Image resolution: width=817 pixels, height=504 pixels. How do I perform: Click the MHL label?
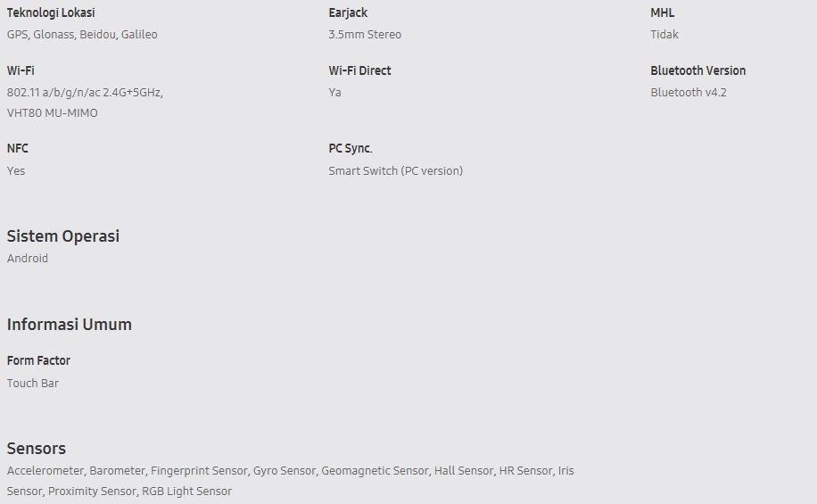662,12
